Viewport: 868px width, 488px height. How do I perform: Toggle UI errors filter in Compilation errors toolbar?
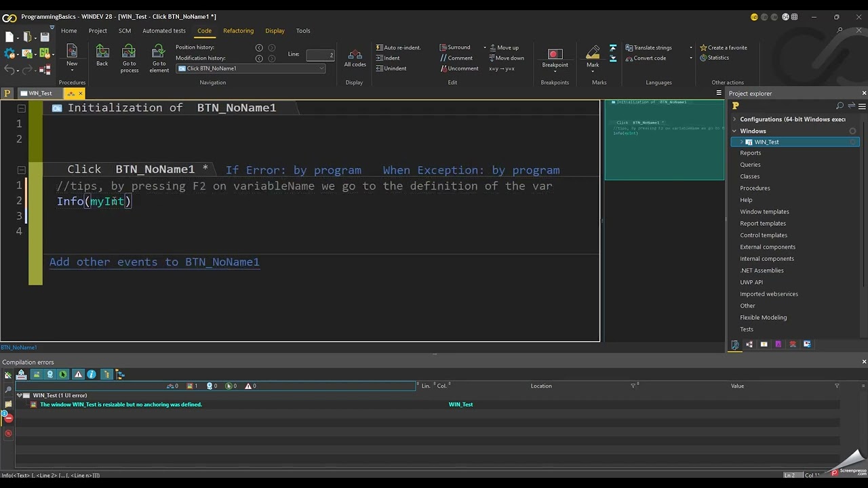(36, 374)
